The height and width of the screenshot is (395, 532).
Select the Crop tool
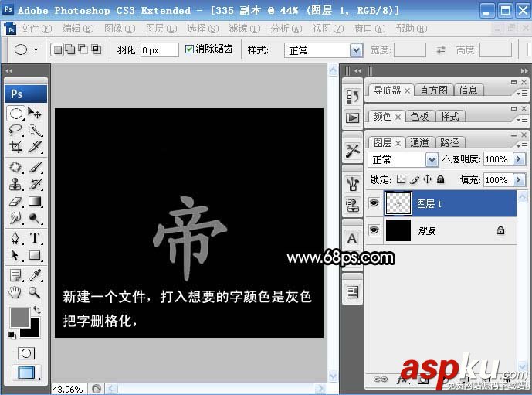pos(15,147)
